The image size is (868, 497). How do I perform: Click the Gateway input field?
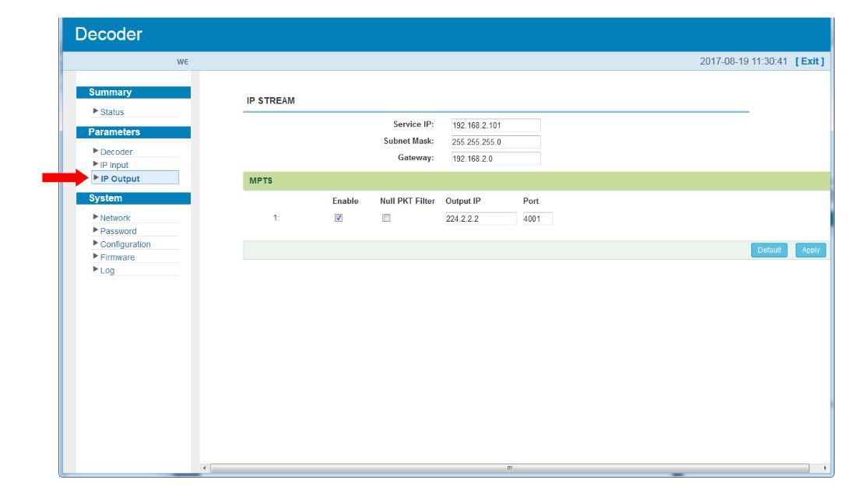494,159
